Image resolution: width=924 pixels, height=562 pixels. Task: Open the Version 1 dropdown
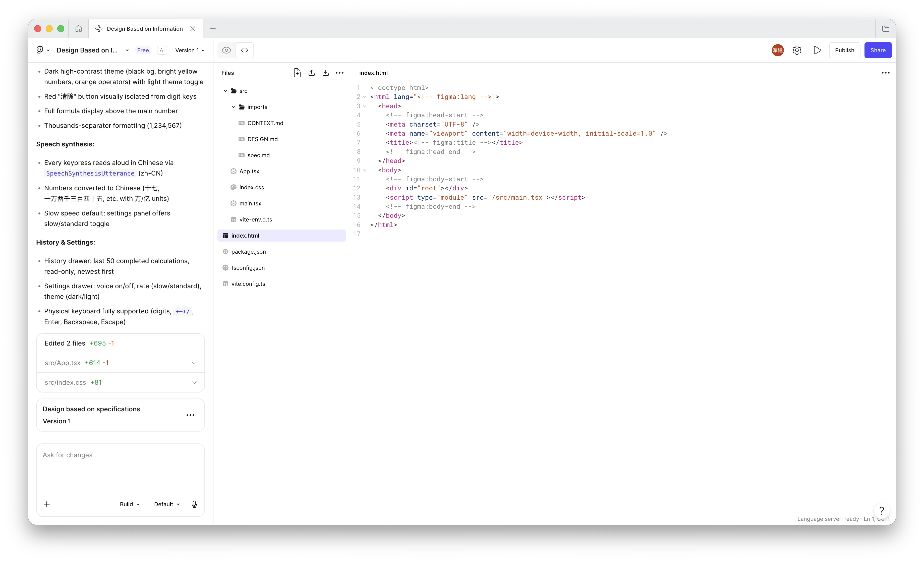point(190,50)
